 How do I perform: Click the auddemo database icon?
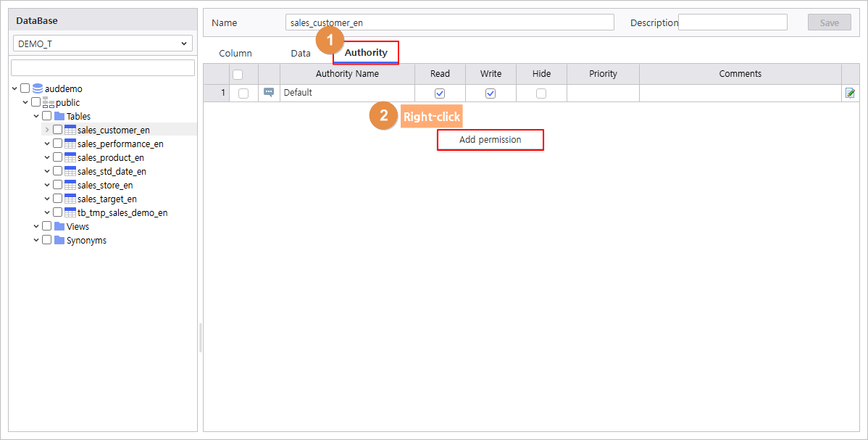click(38, 88)
